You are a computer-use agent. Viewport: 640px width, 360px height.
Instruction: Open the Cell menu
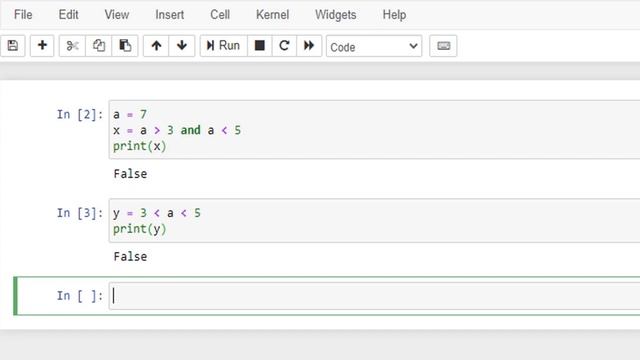(220, 15)
